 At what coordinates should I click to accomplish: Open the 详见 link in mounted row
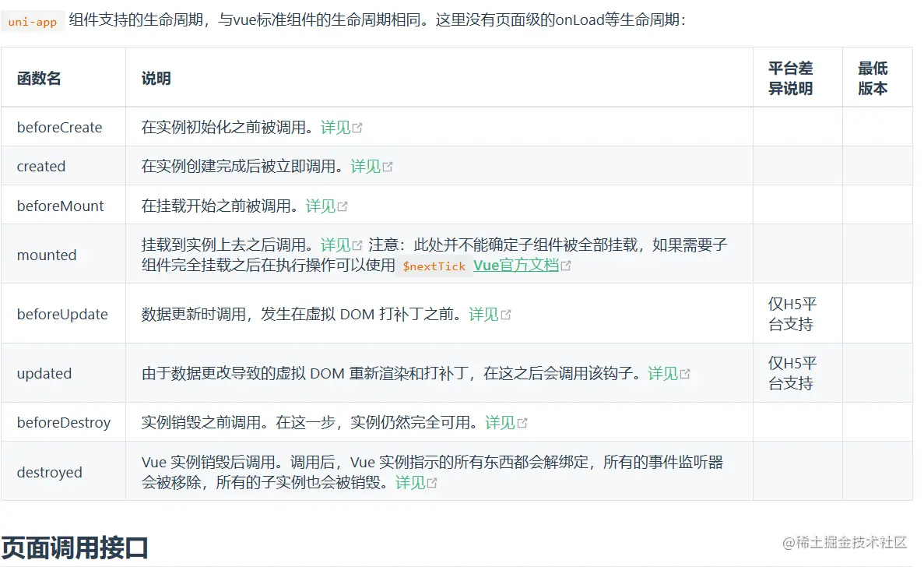341,245
